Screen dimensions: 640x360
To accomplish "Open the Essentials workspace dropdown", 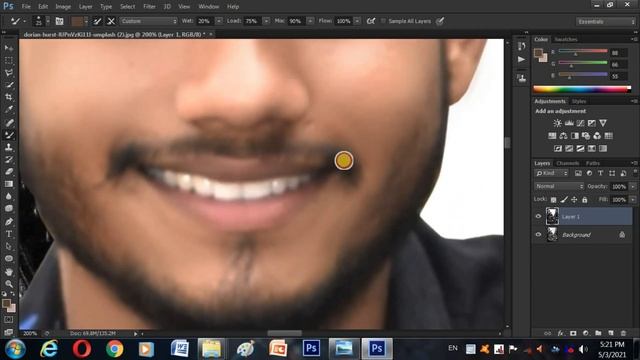I will click(606, 22).
